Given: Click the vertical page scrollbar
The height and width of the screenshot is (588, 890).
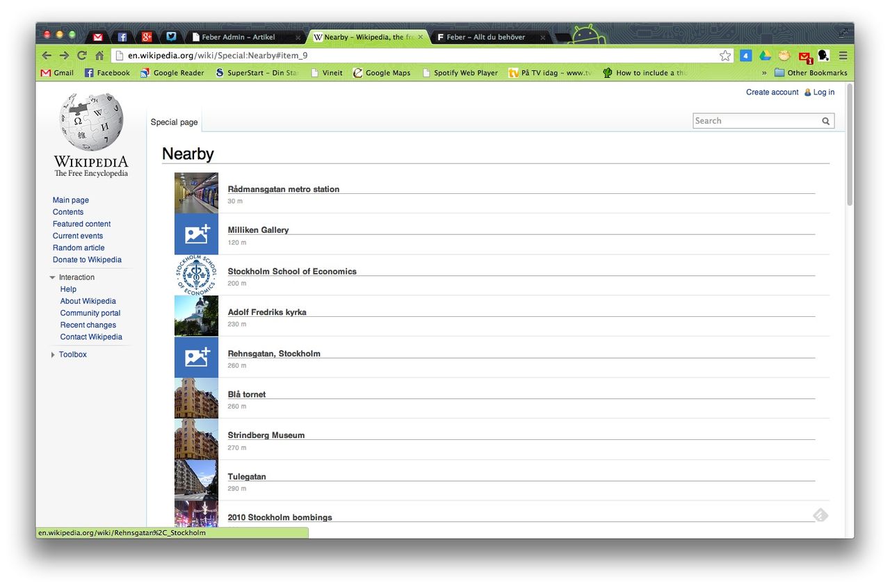Looking at the screenshot, I should (x=849, y=145).
